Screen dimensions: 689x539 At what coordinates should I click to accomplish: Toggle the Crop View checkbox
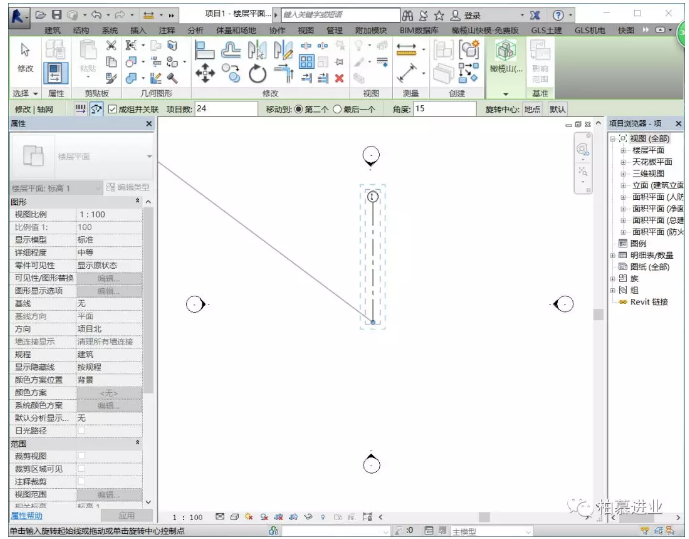point(81,456)
